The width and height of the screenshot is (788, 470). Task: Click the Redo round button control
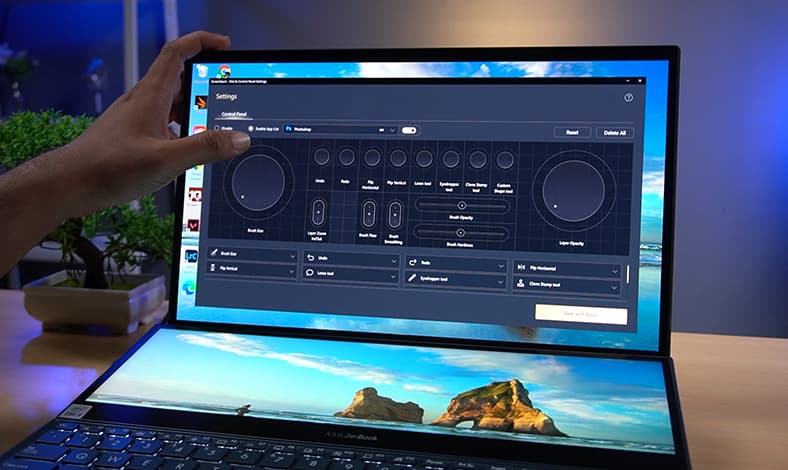[x=346, y=157]
